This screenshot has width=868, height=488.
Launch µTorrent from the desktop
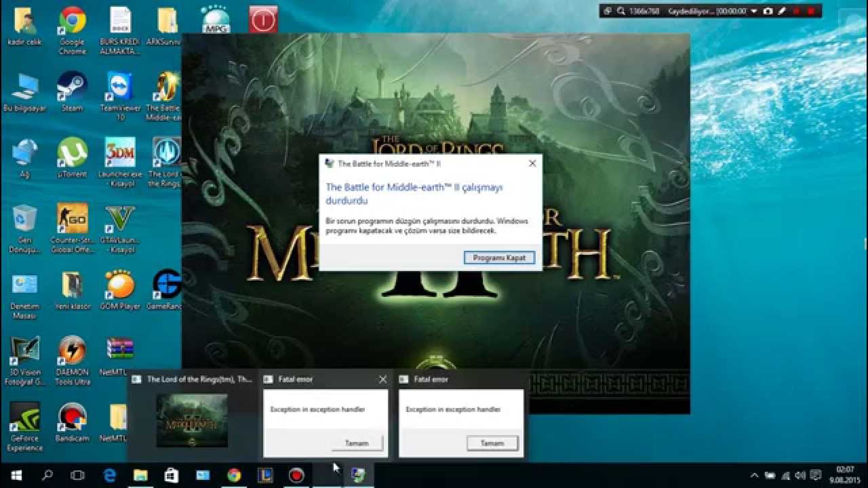[72, 159]
